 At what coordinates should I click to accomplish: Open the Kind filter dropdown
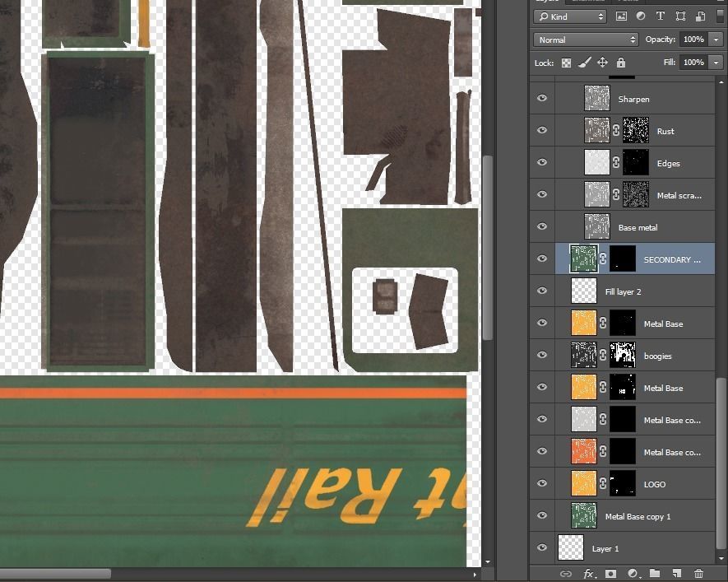570,16
